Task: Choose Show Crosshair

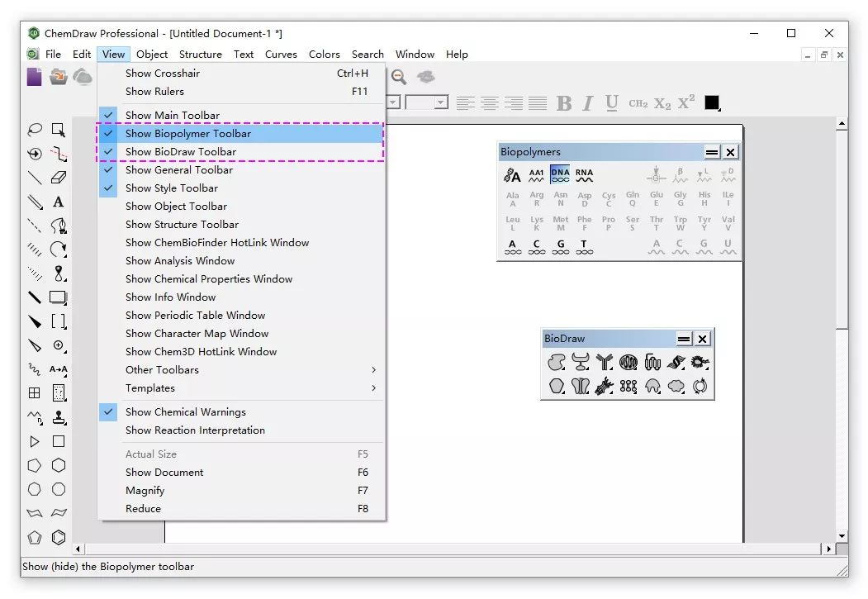Action: (241, 73)
